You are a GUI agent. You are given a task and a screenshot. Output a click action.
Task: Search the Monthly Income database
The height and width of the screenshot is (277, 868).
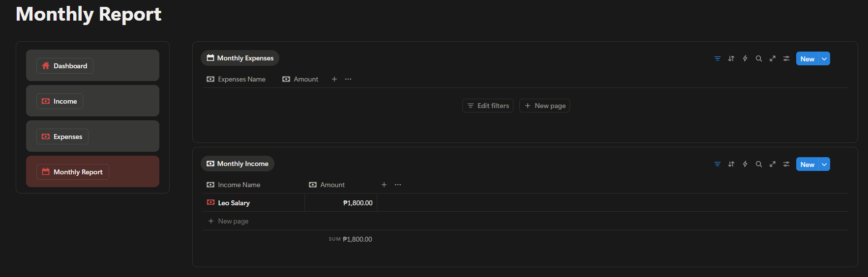tap(759, 164)
